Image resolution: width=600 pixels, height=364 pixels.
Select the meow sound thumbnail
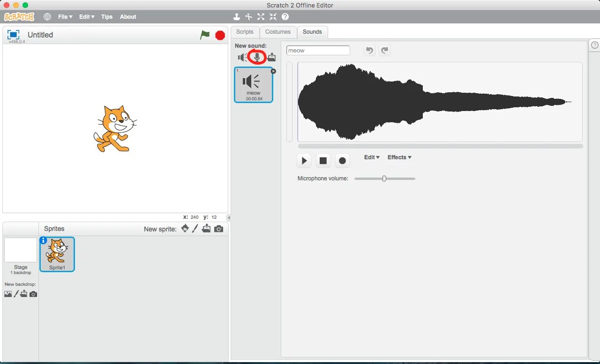coord(254,85)
